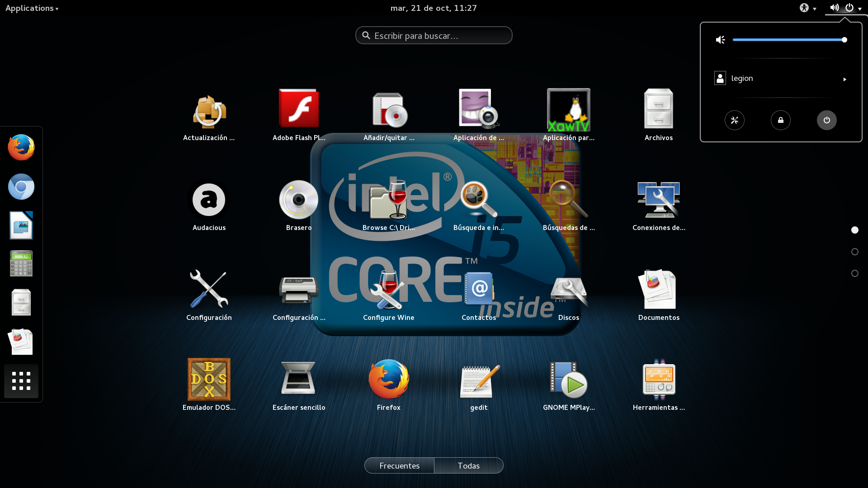Go to first app grid page
The height and width of the screenshot is (488, 868).
tap(854, 230)
